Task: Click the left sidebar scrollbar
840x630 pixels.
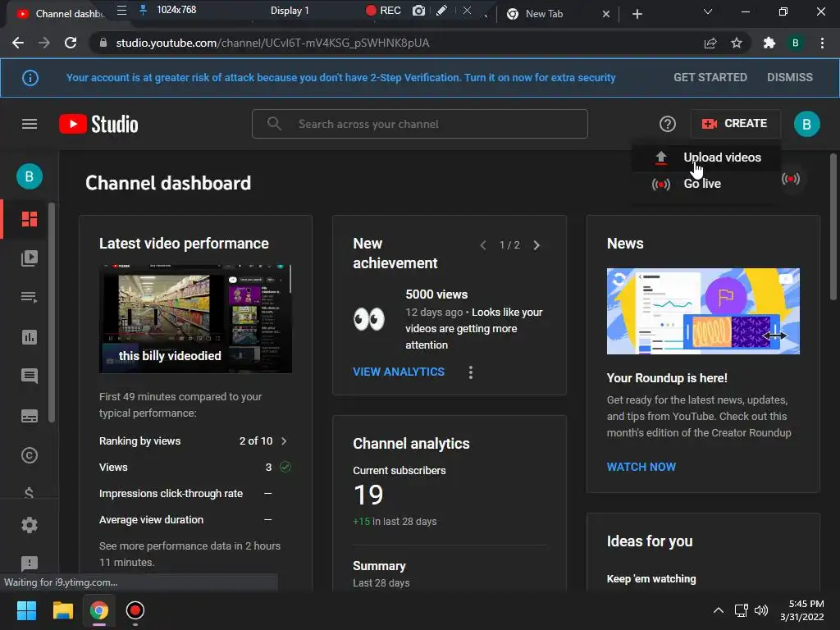Action: pyautogui.click(x=52, y=313)
